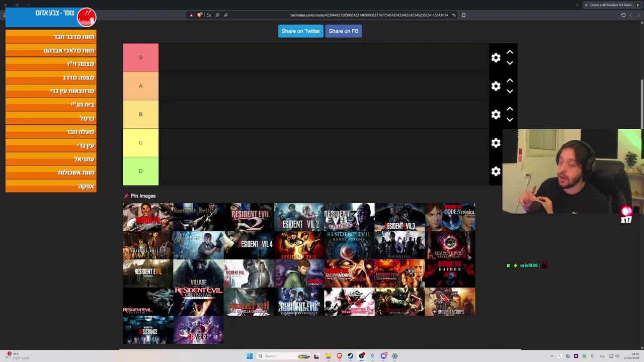Pick Resident Evil 2 original cover thumbnail
Image resolution: width=644 pixels, height=362 pixels.
[249, 217]
